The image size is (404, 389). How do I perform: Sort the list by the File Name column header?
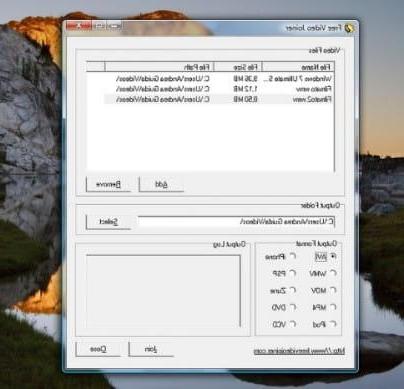coord(298,67)
